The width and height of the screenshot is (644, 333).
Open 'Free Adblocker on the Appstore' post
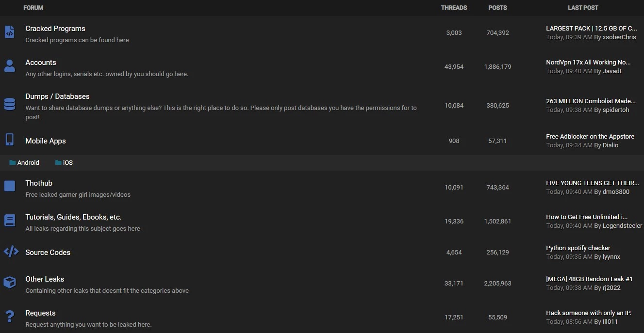pyautogui.click(x=590, y=136)
